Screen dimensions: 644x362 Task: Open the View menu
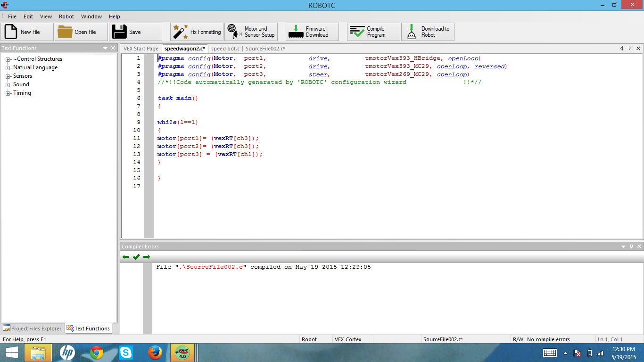[x=46, y=16]
